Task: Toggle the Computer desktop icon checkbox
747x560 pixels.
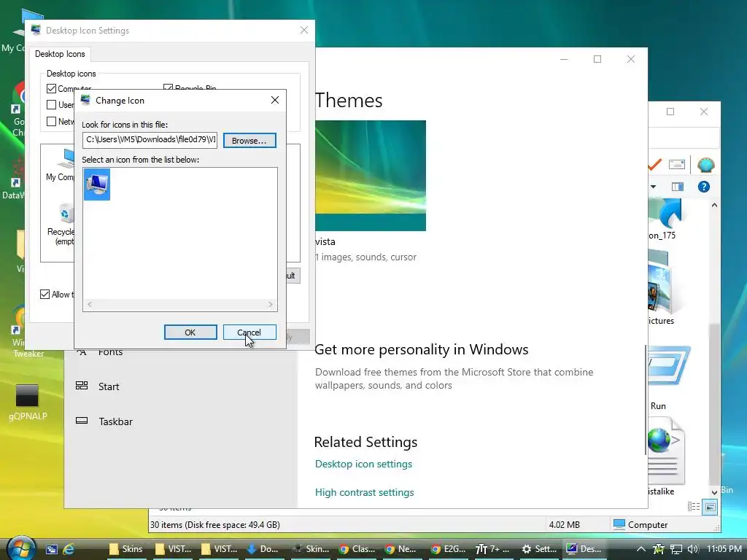Action: coord(52,88)
